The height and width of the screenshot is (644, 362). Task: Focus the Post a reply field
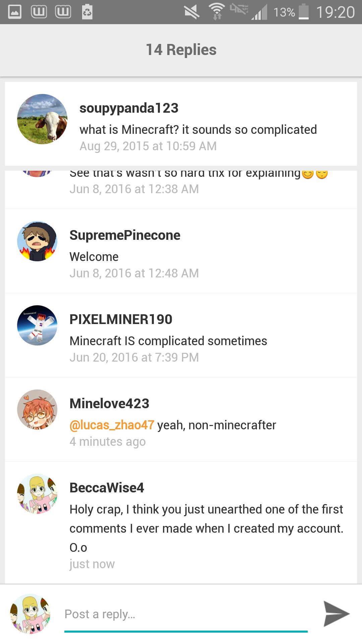[186, 614]
